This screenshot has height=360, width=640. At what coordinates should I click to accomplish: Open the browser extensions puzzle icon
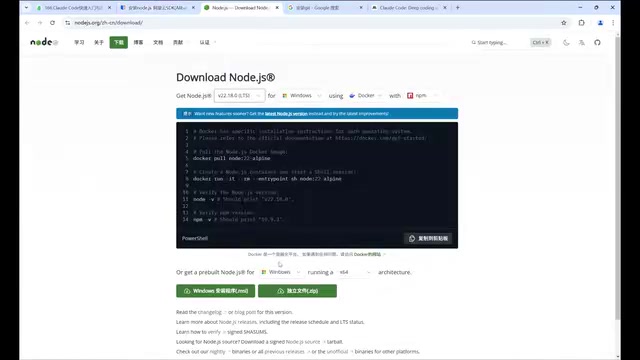tap(582, 23)
